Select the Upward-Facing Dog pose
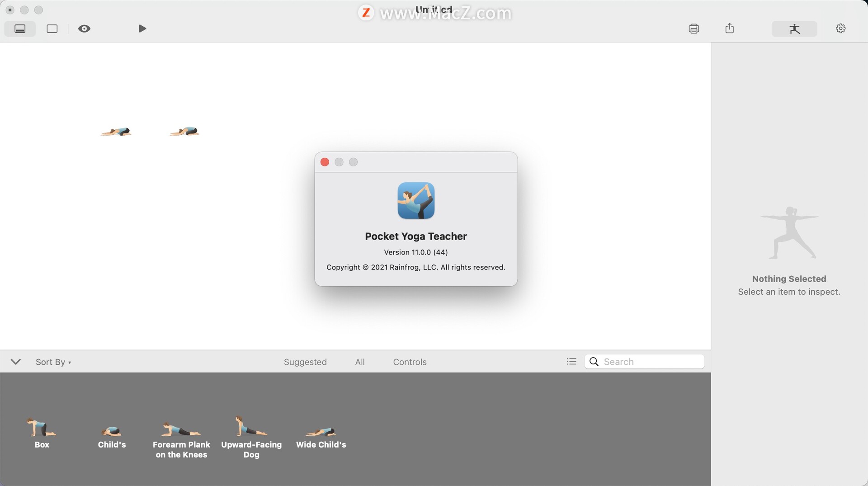Image resolution: width=868 pixels, height=486 pixels. coord(251,437)
